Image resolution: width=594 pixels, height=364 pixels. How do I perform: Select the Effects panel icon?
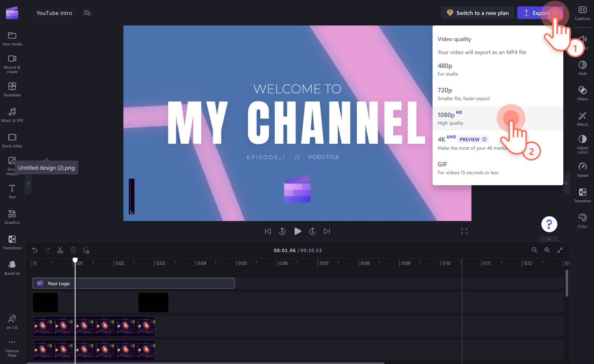[x=582, y=118]
